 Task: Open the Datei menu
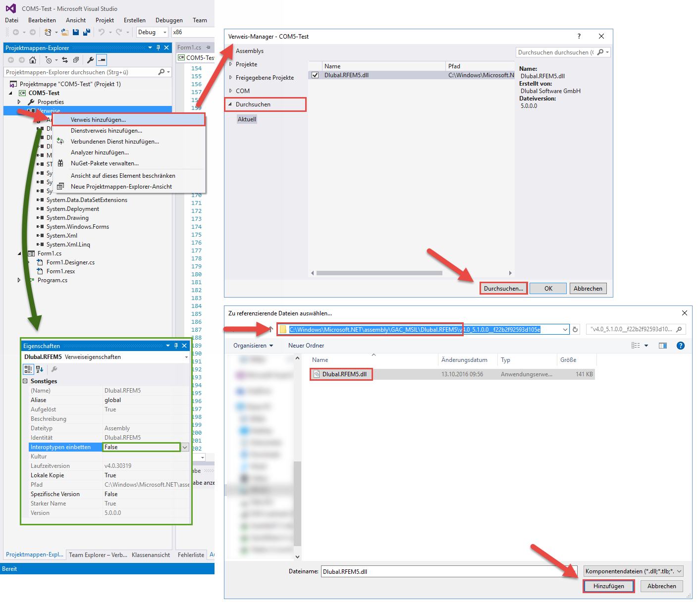[x=12, y=20]
